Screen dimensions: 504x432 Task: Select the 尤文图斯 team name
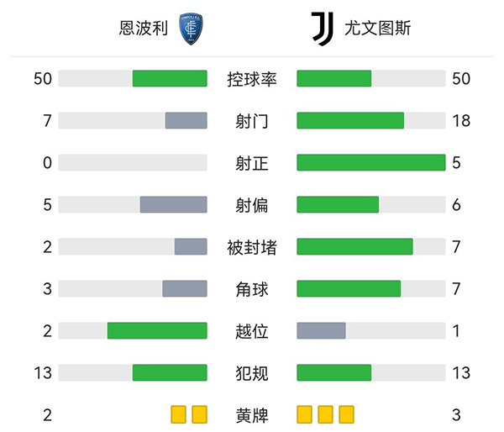click(x=377, y=29)
